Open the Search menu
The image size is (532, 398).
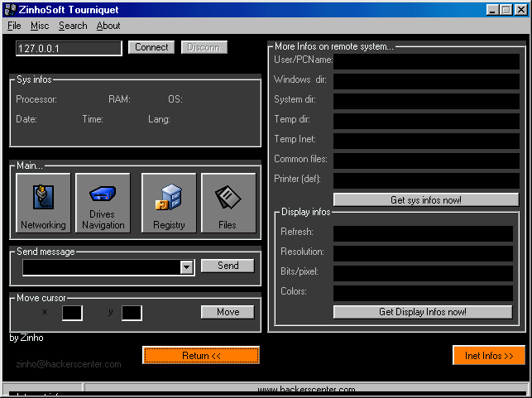[73, 26]
